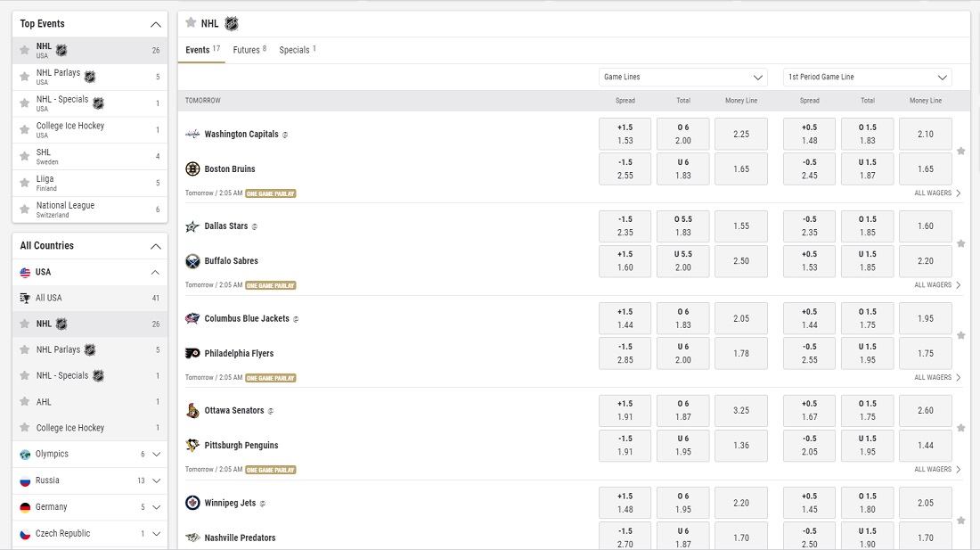Image resolution: width=980 pixels, height=550 pixels.
Task: Open the Game Lines dropdown
Action: pyautogui.click(x=682, y=77)
